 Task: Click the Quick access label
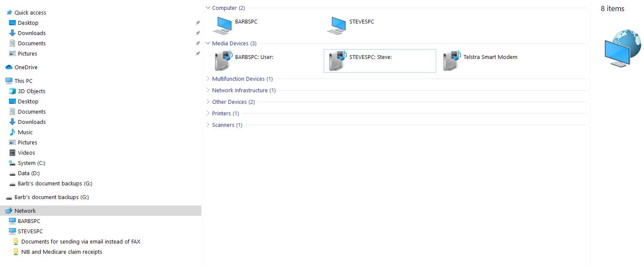30,12
